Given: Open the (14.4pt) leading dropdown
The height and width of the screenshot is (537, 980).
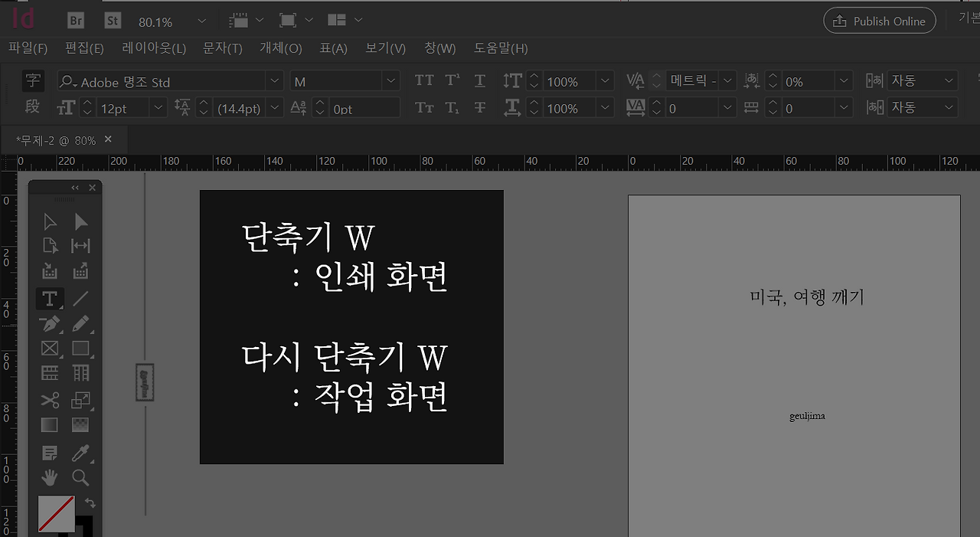Looking at the screenshot, I should [x=275, y=108].
